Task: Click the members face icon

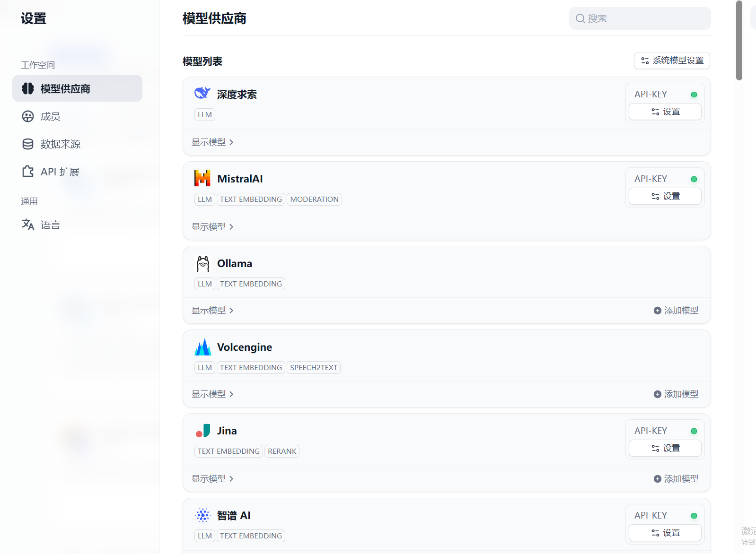Action: [28, 116]
